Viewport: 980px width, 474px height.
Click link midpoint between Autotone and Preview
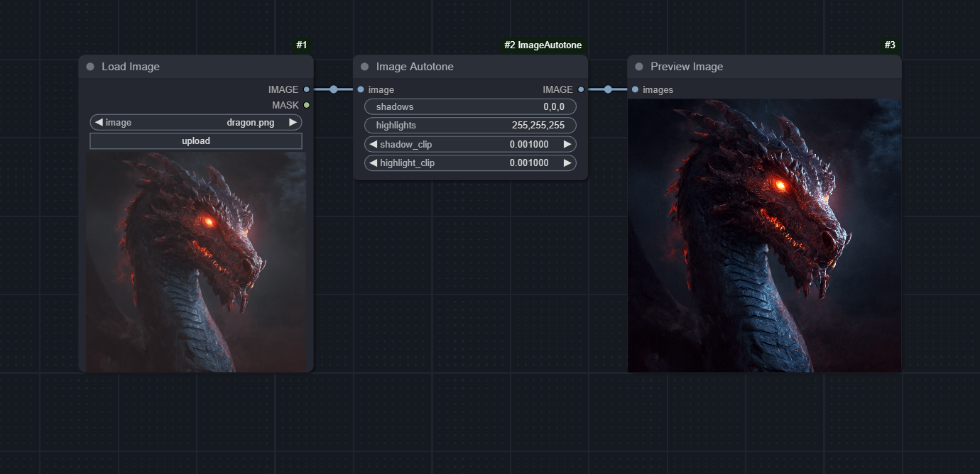pos(608,89)
